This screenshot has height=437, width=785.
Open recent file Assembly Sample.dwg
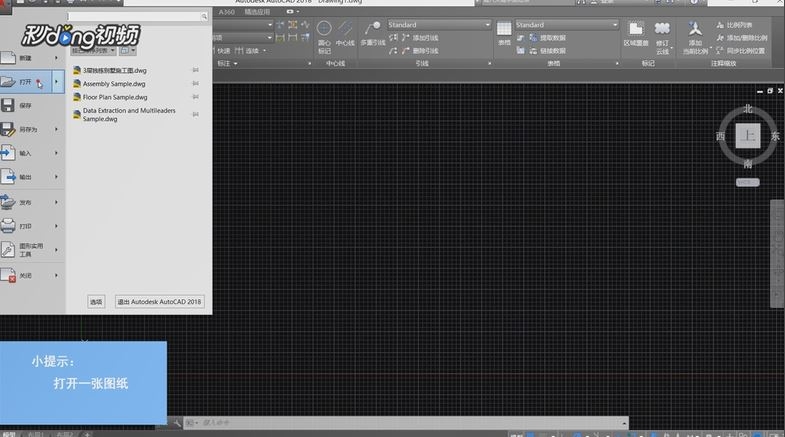(x=114, y=84)
